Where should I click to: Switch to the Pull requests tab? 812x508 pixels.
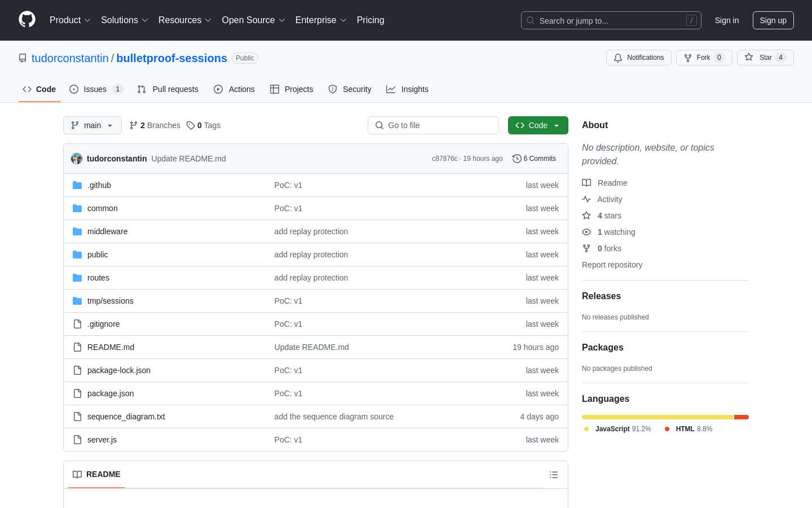click(x=168, y=89)
